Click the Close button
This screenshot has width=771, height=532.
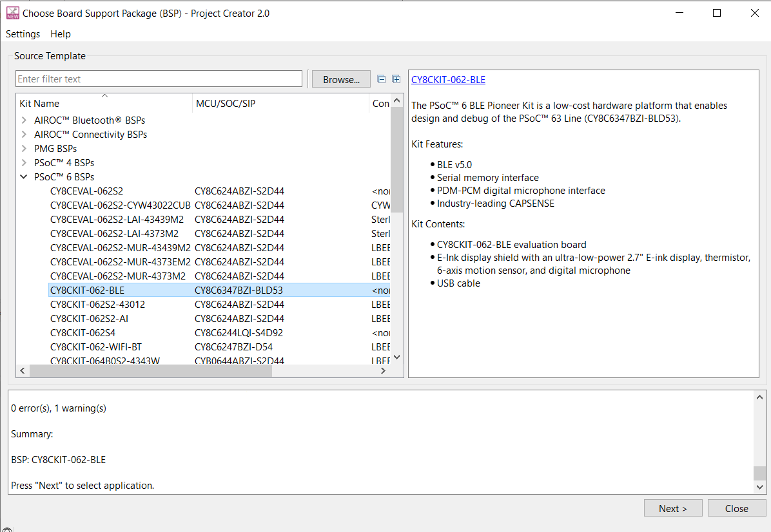point(737,508)
